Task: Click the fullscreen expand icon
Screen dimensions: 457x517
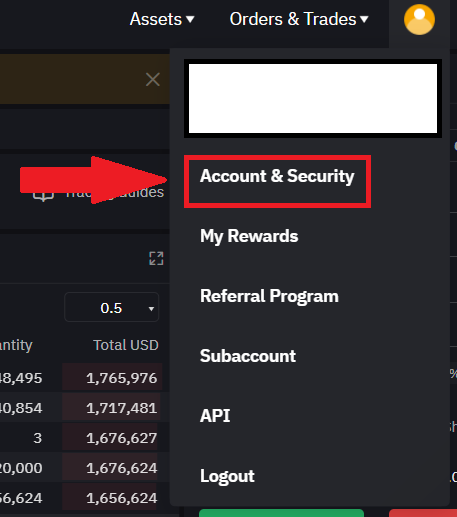Action: (156, 258)
